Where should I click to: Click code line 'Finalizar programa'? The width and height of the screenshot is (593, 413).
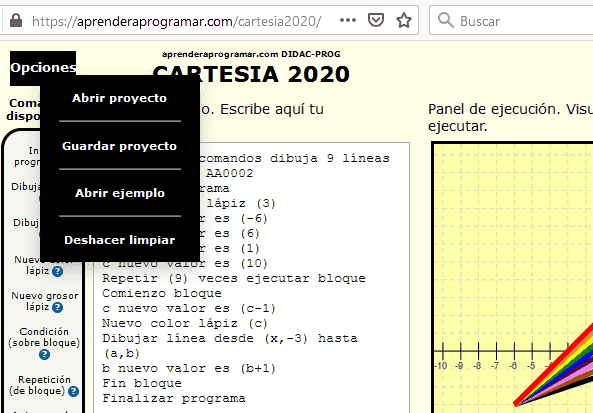[174, 399]
